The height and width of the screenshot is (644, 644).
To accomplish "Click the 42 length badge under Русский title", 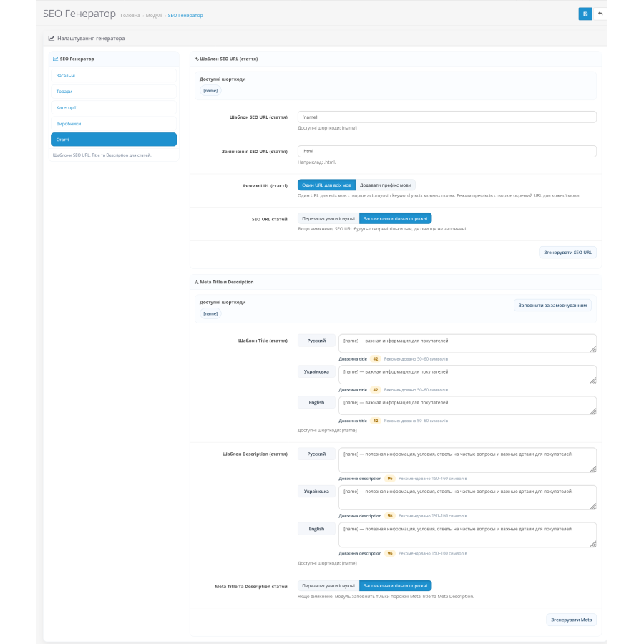I will tap(376, 359).
